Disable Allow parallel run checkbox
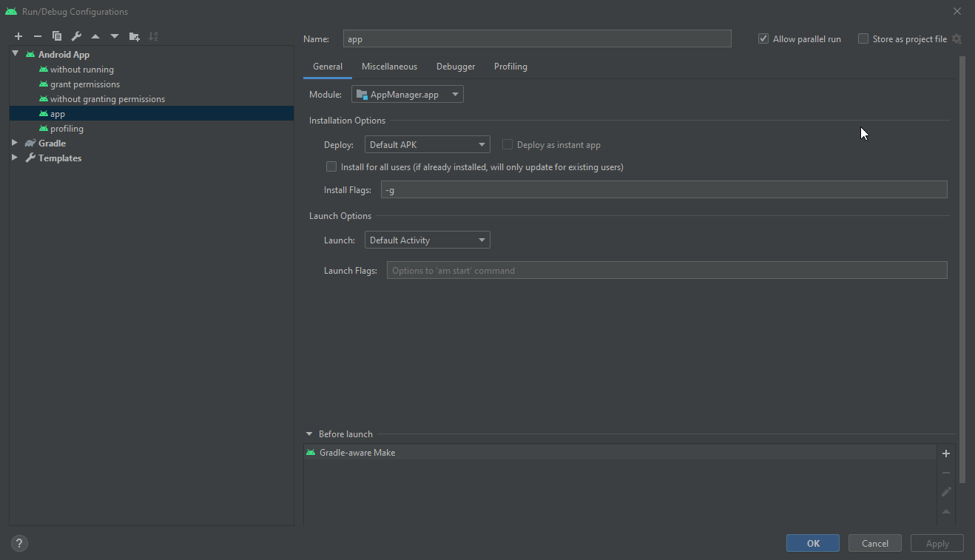This screenshot has height=560, width=975. [x=763, y=39]
